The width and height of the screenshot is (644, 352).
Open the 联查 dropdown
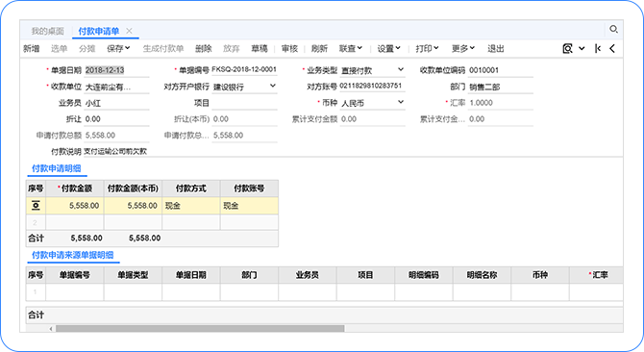tap(351, 49)
